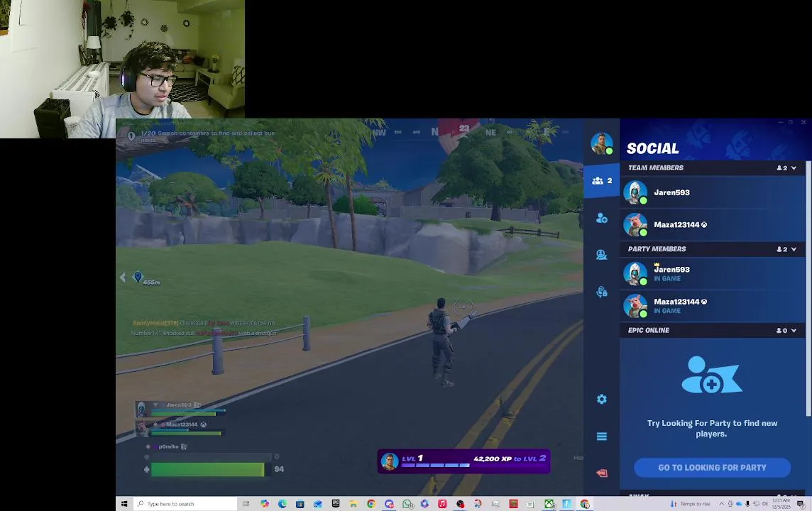Click the Temps to rise weather widget
The image size is (812, 511).
(x=691, y=504)
